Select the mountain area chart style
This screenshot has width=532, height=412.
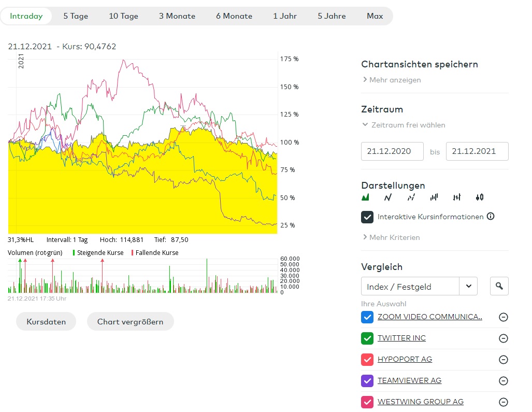pos(365,197)
